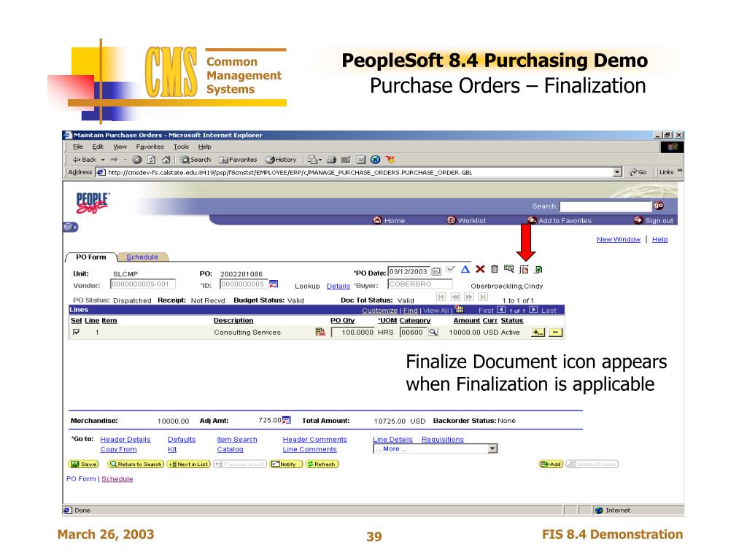The image size is (747, 560).
Task: Open the Category 00600 lookup magnifier
Action: pyautogui.click(x=433, y=332)
